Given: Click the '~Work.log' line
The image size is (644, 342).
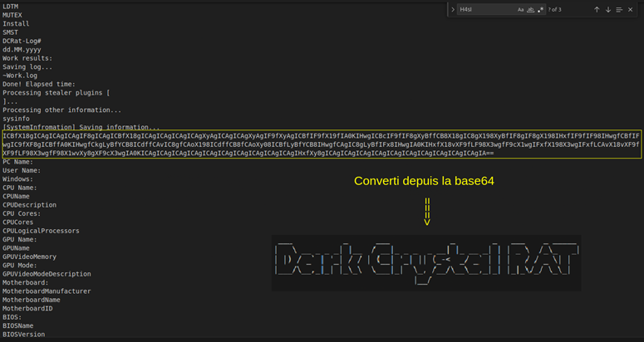Looking at the screenshot, I should [x=20, y=75].
